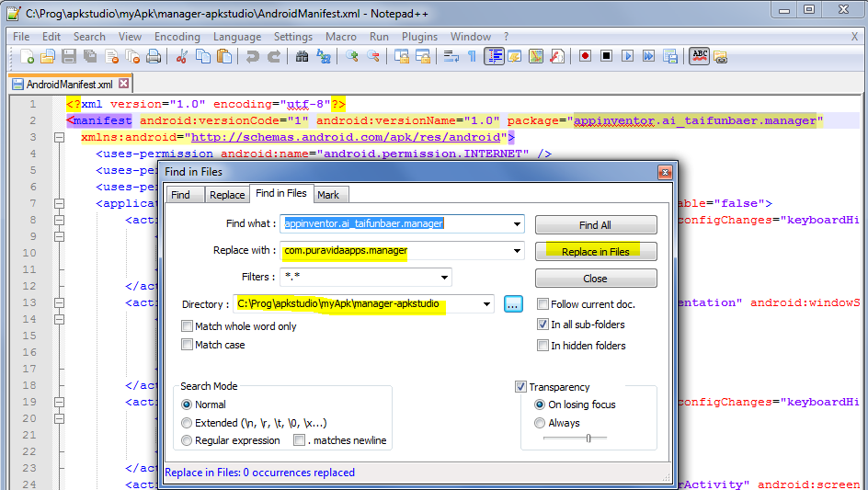Viewport: 868px width, 490px height.
Task: Enable the Match whole word only checkbox
Action: click(188, 326)
